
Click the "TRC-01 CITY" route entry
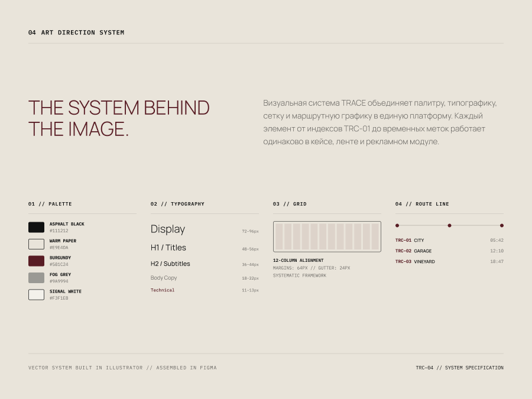coord(410,240)
